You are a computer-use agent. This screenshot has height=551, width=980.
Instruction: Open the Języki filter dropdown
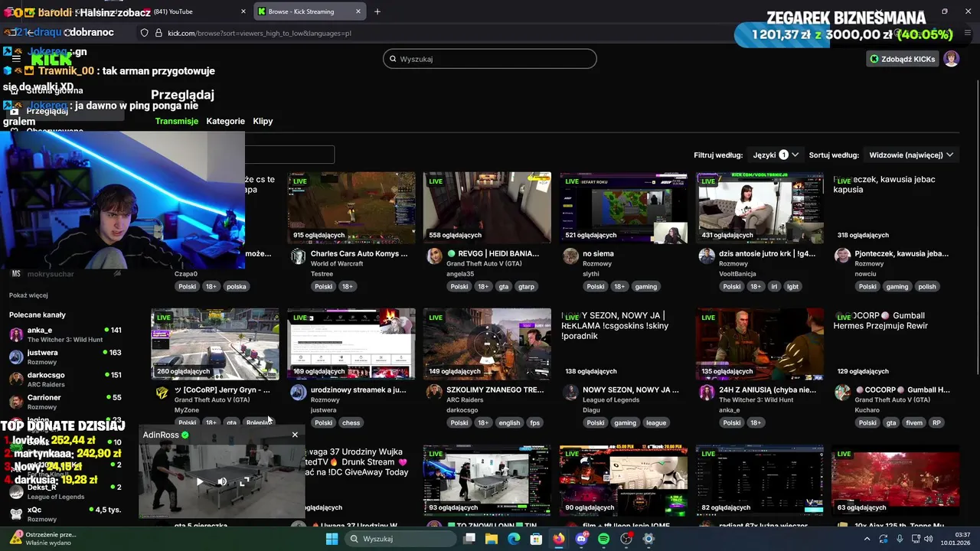click(x=776, y=155)
